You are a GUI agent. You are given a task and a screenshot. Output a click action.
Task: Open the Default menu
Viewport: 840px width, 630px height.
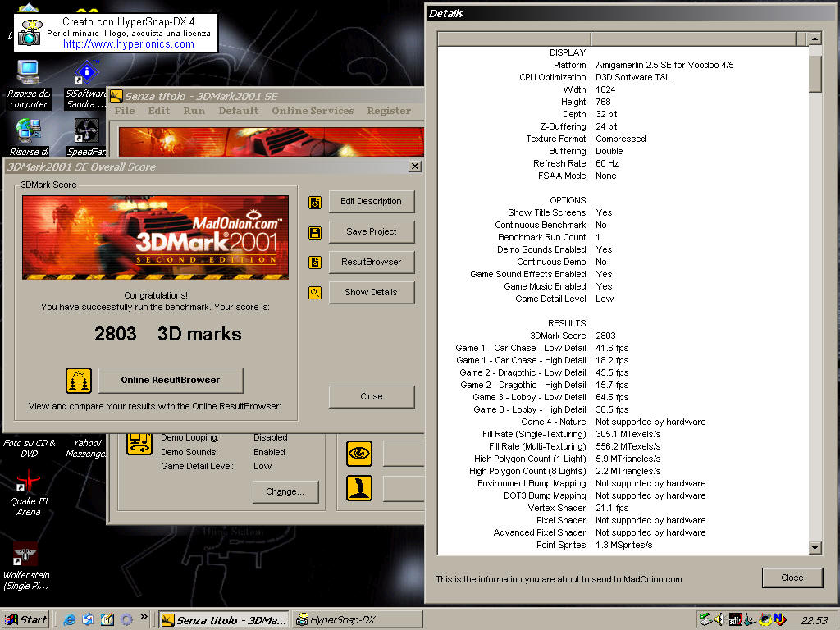pos(239,111)
